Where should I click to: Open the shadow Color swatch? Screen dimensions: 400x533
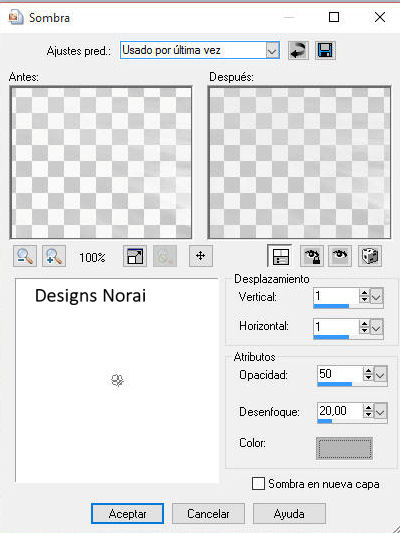pos(344,449)
